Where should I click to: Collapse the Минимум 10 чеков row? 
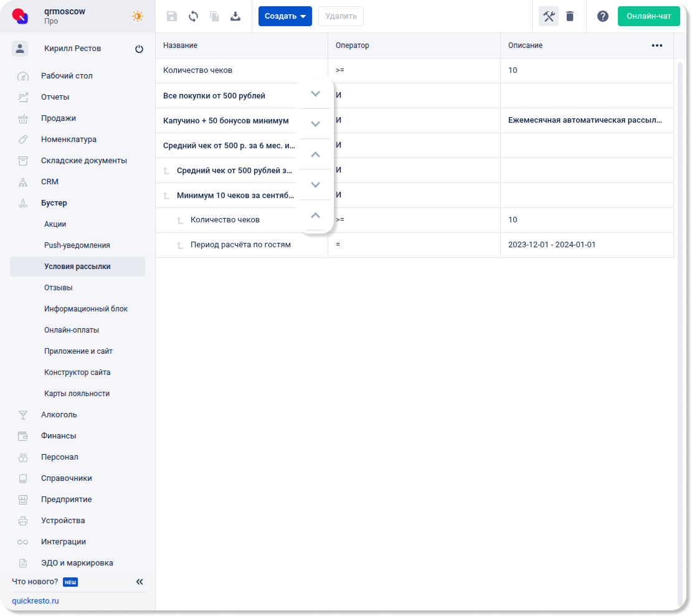pyautogui.click(x=315, y=216)
